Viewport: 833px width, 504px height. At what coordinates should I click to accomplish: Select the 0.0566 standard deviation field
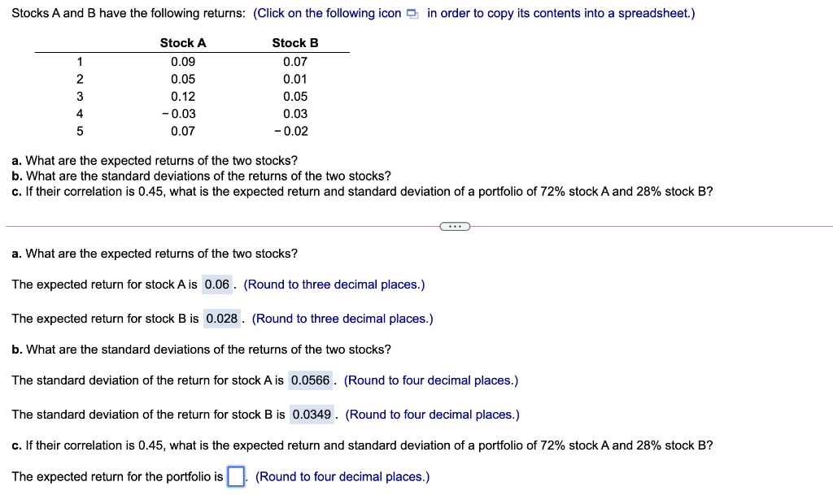[311, 380]
